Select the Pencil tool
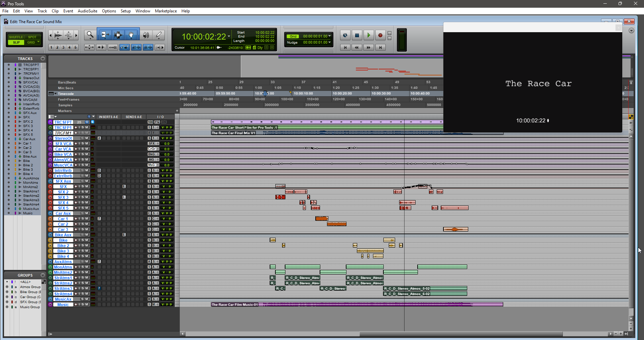 [x=159, y=35]
